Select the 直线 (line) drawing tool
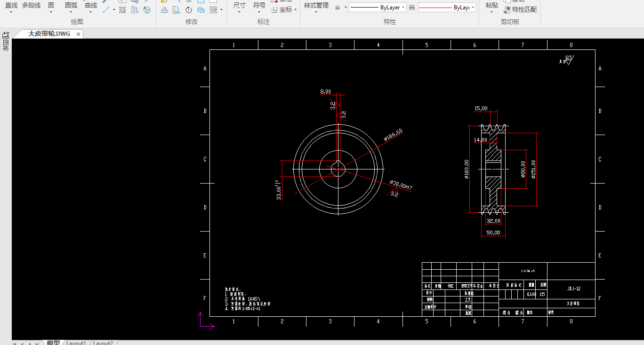Image resolution: width=644 pixels, height=345 pixels. tap(11, 6)
